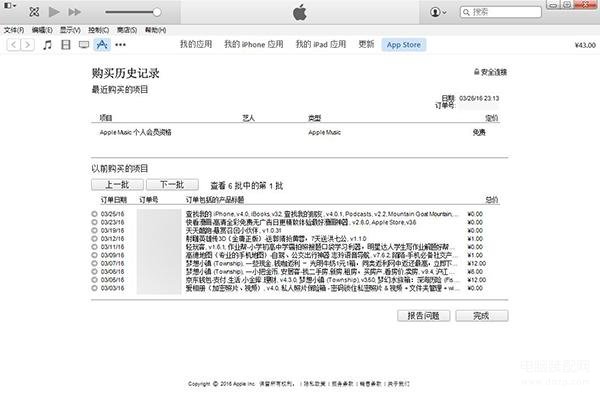Click the 03/23/16 order title mentioning Apple Store

(x=301, y=222)
